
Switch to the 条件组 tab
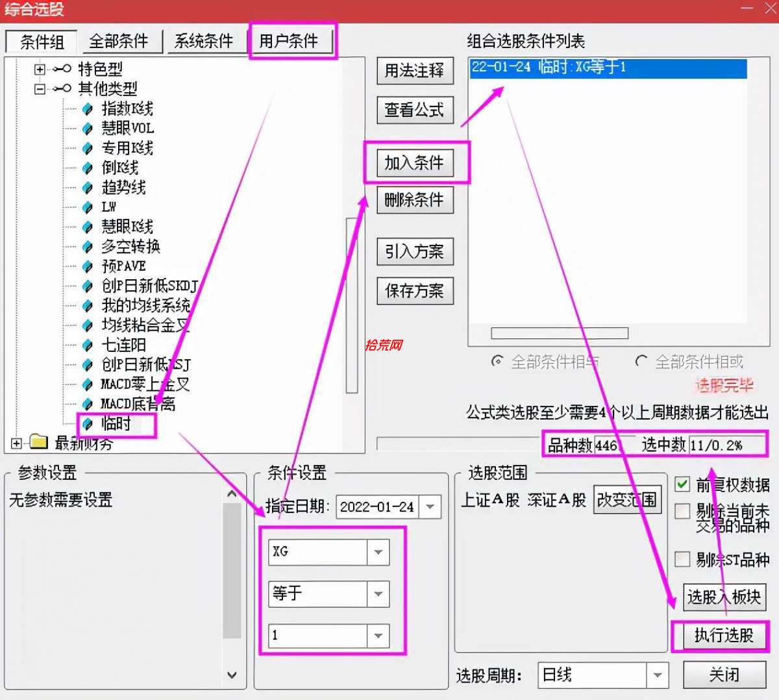42,42
